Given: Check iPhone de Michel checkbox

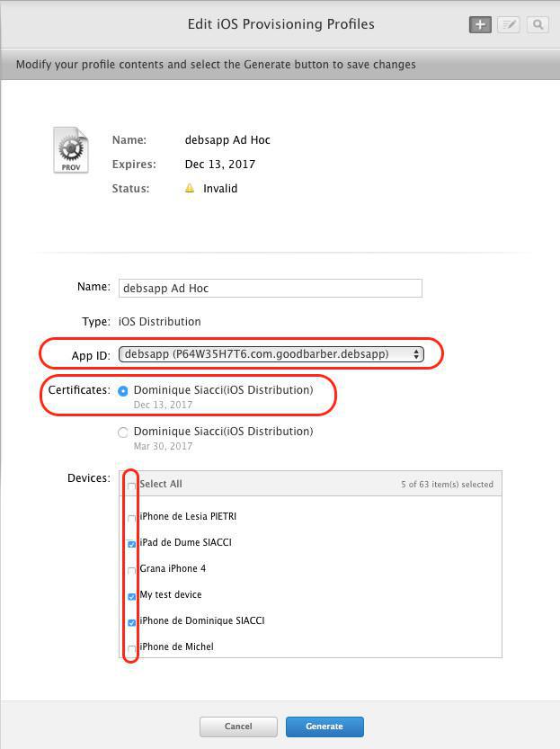Looking at the screenshot, I should coord(131,648).
